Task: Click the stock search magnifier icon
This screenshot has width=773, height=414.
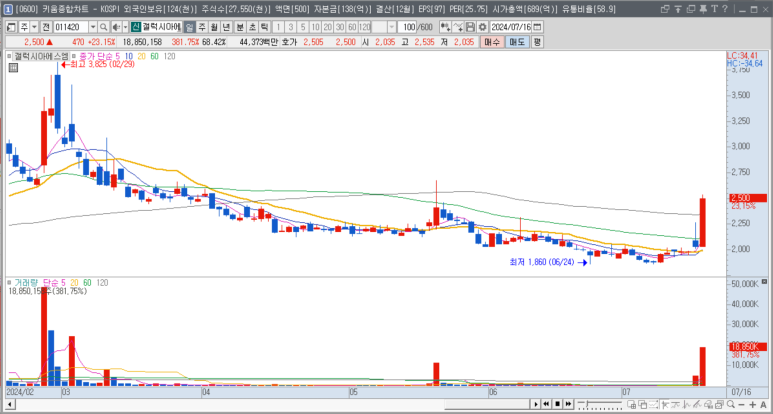Action: click(x=103, y=27)
